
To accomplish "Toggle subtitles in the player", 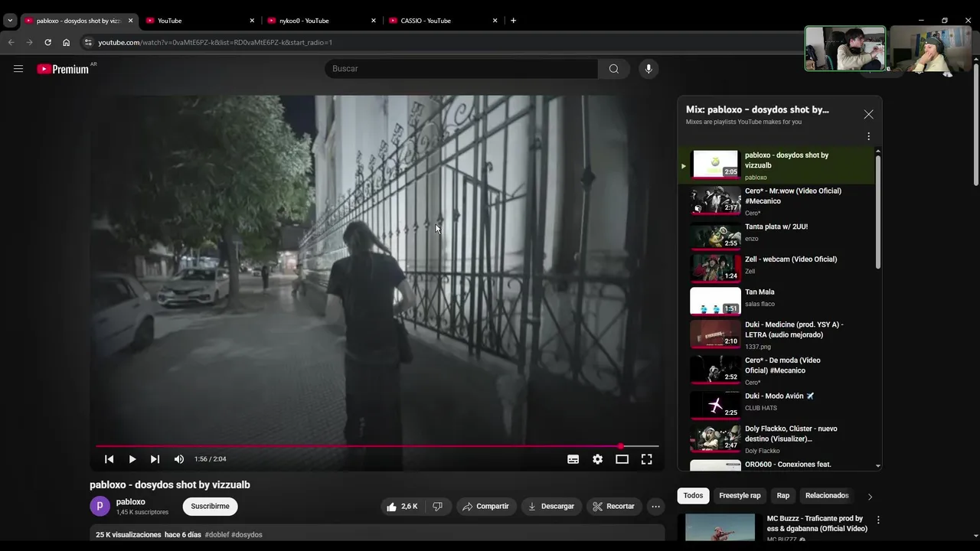I will [573, 459].
